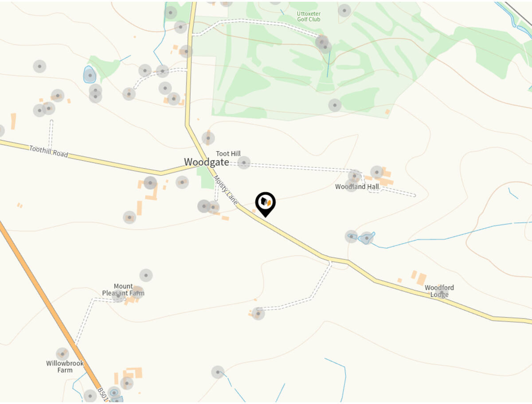Click the Woodford Lodge text label
Image resolution: width=532 pixels, height=404 pixels.
click(439, 291)
